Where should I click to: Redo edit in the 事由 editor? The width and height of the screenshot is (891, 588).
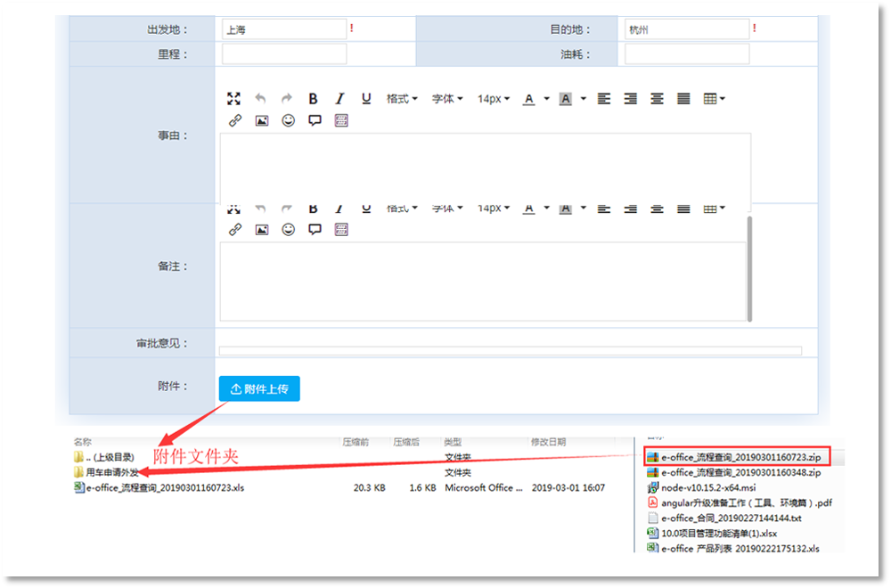click(286, 98)
